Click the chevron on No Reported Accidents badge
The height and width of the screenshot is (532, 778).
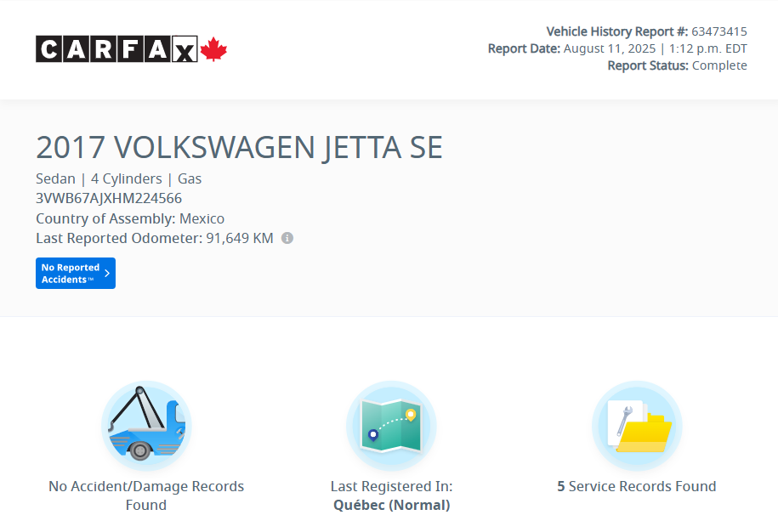(x=107, y=273)
